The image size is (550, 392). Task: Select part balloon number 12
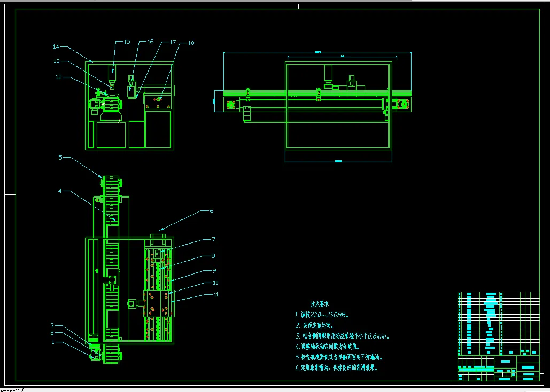tap(59, 77)
